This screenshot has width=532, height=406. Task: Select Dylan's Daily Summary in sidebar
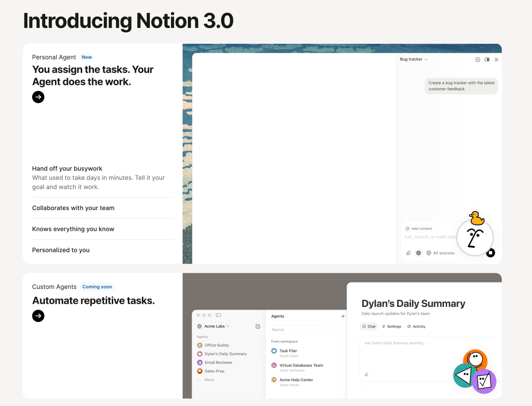tap(222, 354)
